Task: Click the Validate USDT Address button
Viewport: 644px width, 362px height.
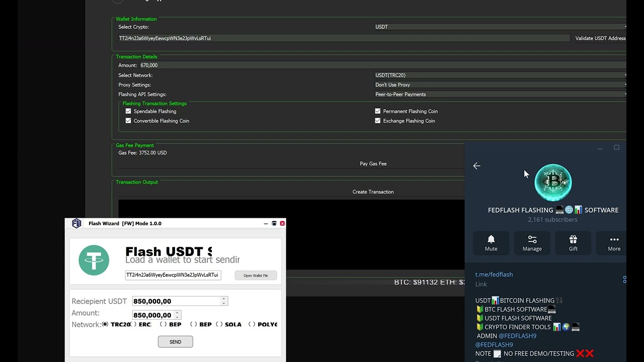Action: pos(600,38)
